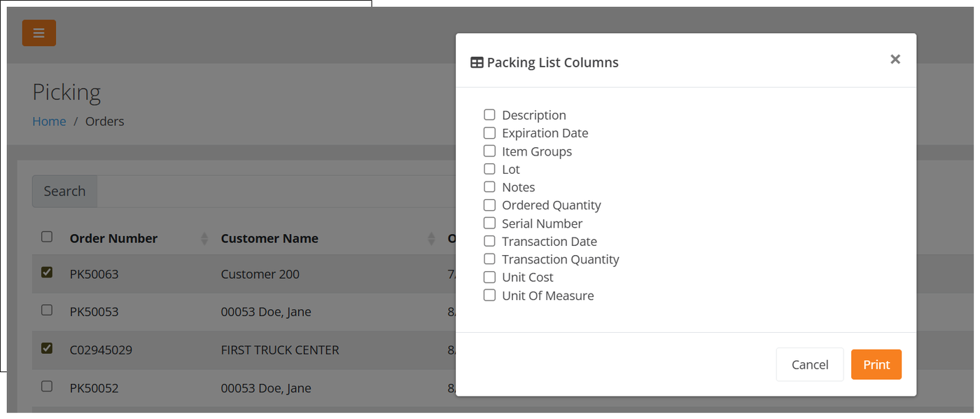Tick Unit Of Measure checkbox
Screen dimensions: 980x419
(x=489, y=295)
